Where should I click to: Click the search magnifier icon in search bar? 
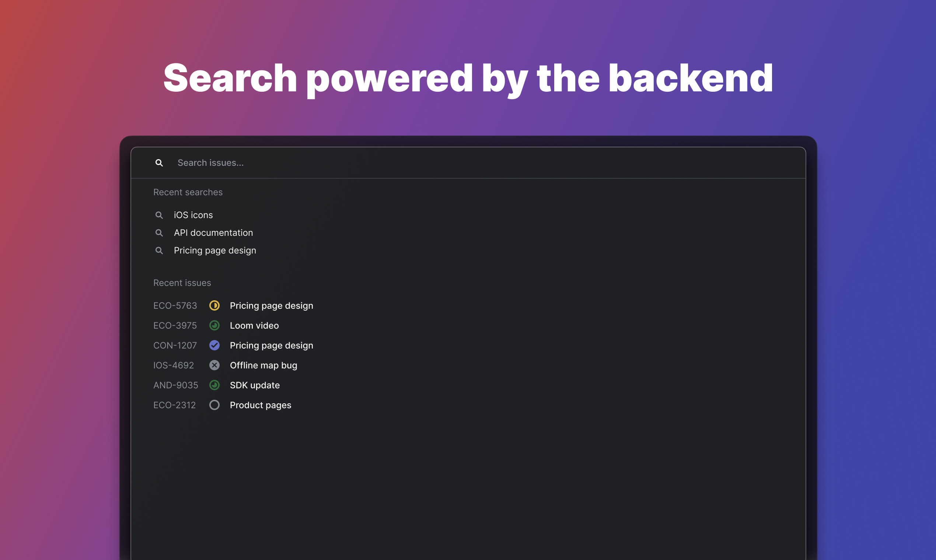tap(159, 162)
